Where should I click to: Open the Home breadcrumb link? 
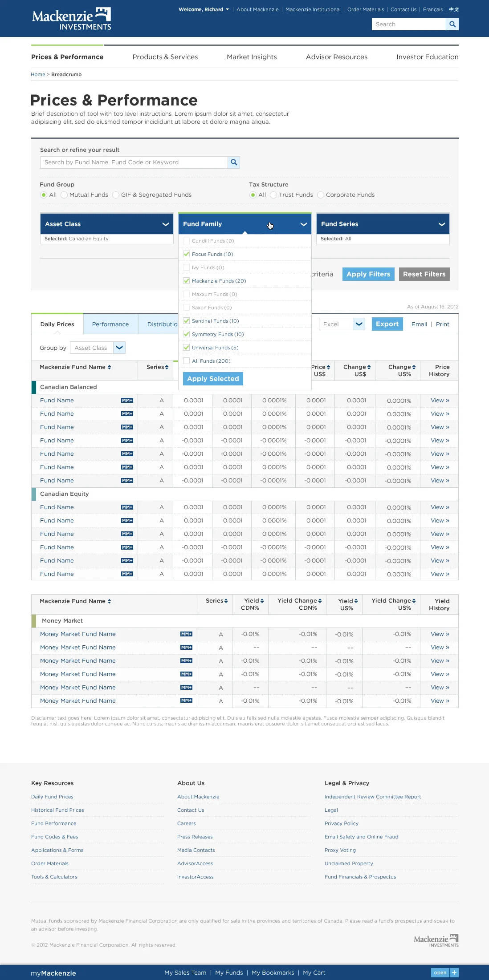point(38,75)
